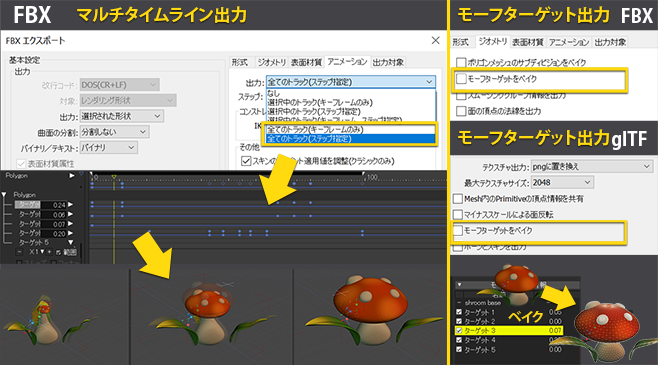The height and width of the screenshot is (365, 658).
Task: Select the ターゲット 5 track in the timeline
Action: pyautogui.click(x=34, y=242)
